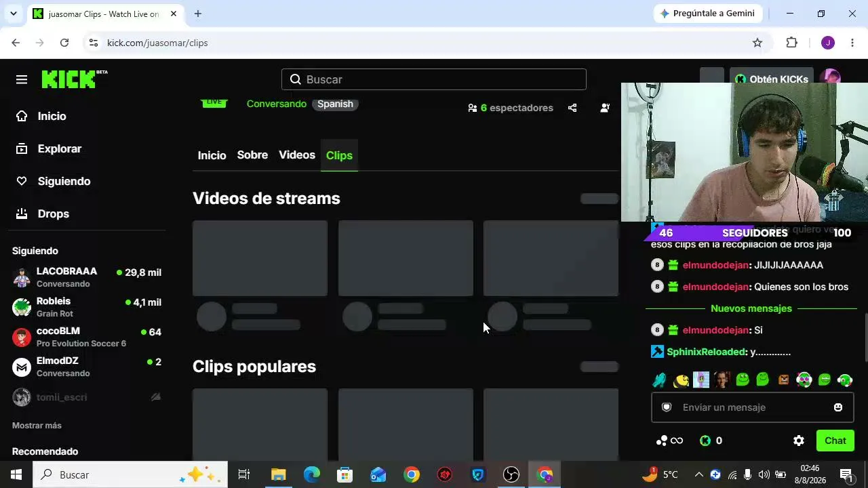The height and width of the screenshot is (488, 868).
Task: Insert the green headphones pink-eyes emote
Action: [x=804, y=380]
